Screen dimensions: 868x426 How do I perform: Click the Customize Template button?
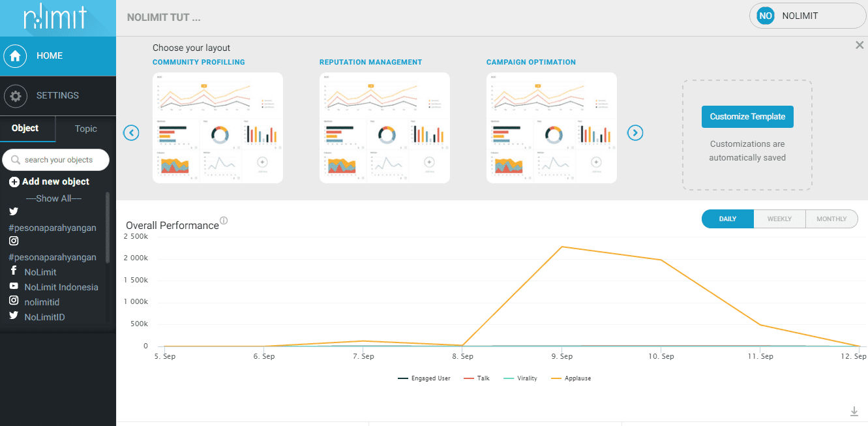point(747,117)
